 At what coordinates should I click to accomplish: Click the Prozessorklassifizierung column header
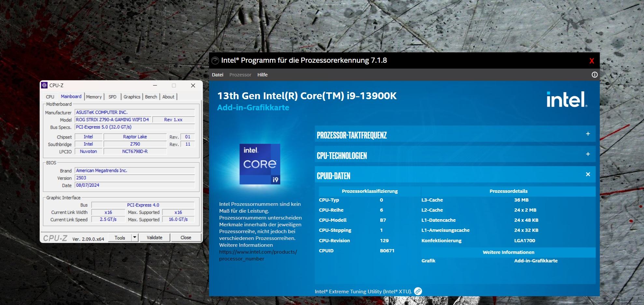click(370, 191)
